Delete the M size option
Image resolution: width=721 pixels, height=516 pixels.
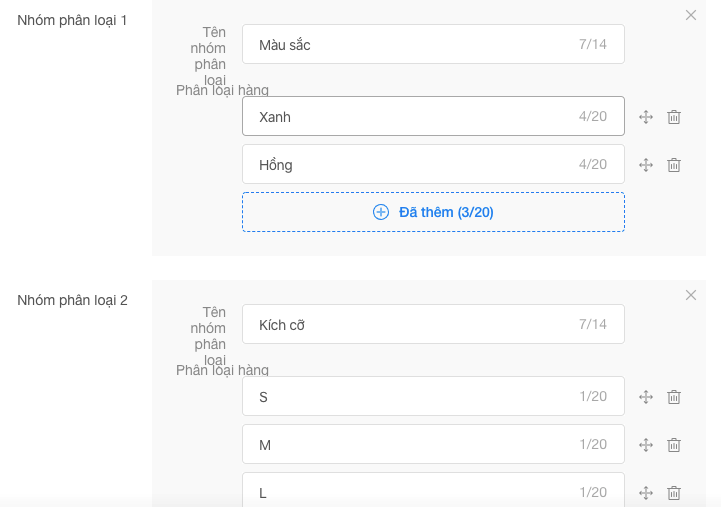674,445
